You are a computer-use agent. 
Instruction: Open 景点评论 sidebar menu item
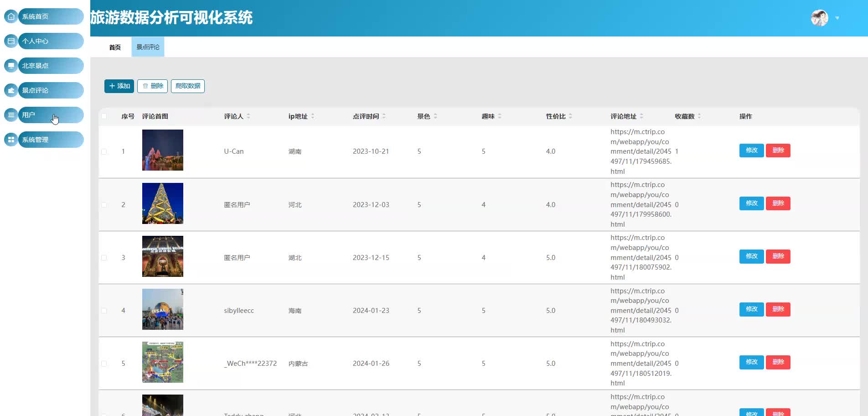(51, 90)
